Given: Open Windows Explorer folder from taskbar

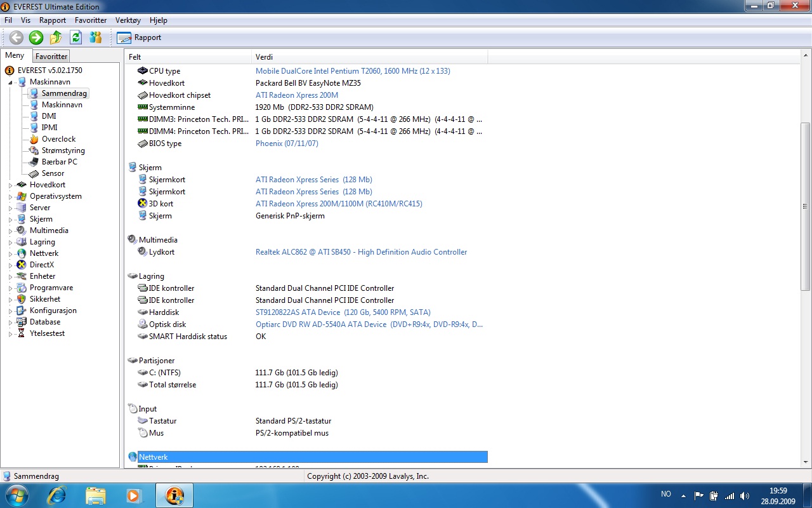Looking at the screenshot, I should pos(95,495).
